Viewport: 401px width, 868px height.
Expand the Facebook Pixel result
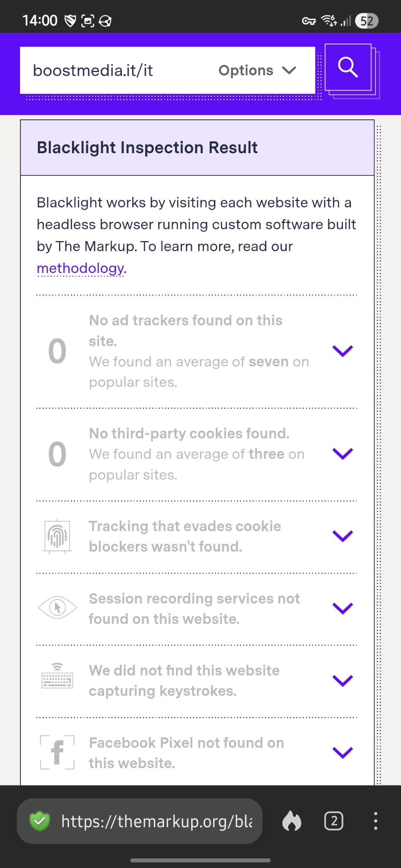[x=342, y=753]
